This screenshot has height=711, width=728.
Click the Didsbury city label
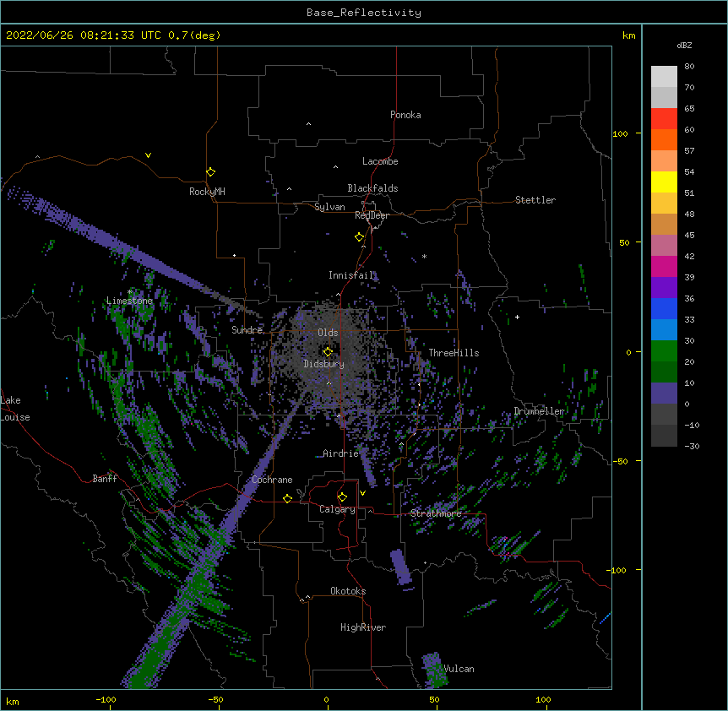pyautogui.click(x=323, y=364)
